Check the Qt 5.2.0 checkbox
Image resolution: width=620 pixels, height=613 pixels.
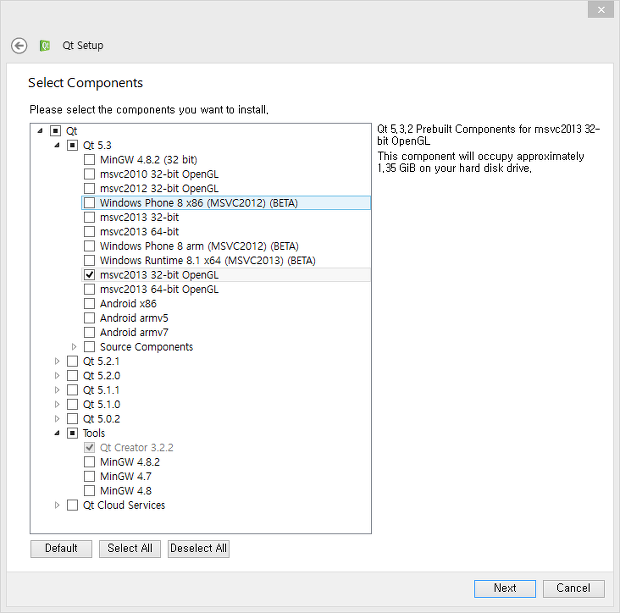pos(72,375)
